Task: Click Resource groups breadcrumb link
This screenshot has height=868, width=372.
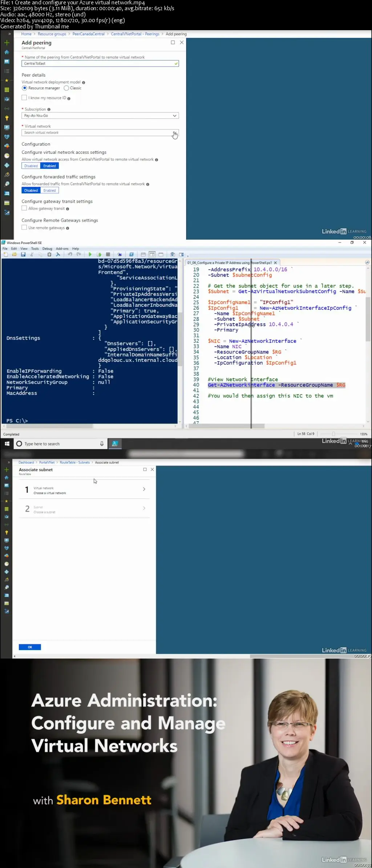Action: pos(52,34)
